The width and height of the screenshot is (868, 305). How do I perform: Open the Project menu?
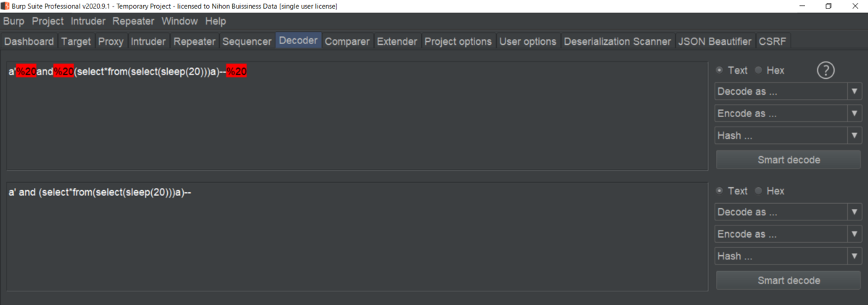[x=48, y=21]
